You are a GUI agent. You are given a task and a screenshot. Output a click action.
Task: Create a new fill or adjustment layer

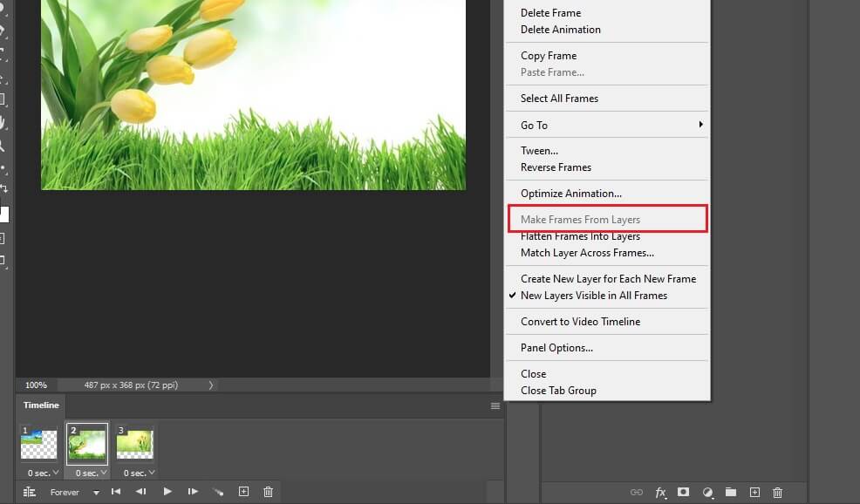pos(709,492)
